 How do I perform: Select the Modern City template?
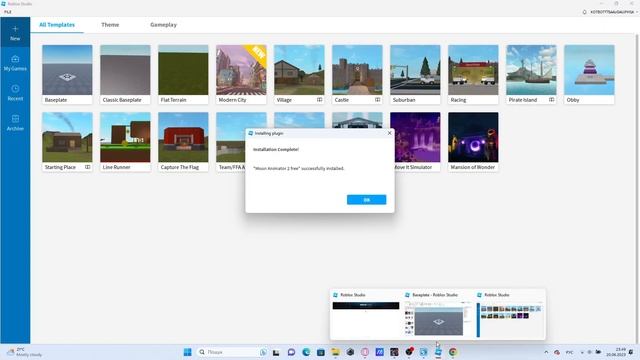tap(241, 74)
